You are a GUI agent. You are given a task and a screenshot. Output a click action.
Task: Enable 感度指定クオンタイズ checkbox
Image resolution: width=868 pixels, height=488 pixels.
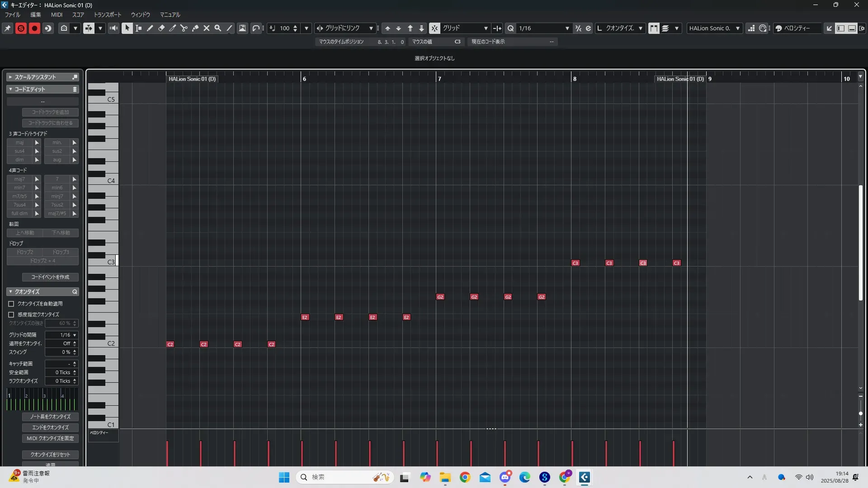click(x=11, y=314)
